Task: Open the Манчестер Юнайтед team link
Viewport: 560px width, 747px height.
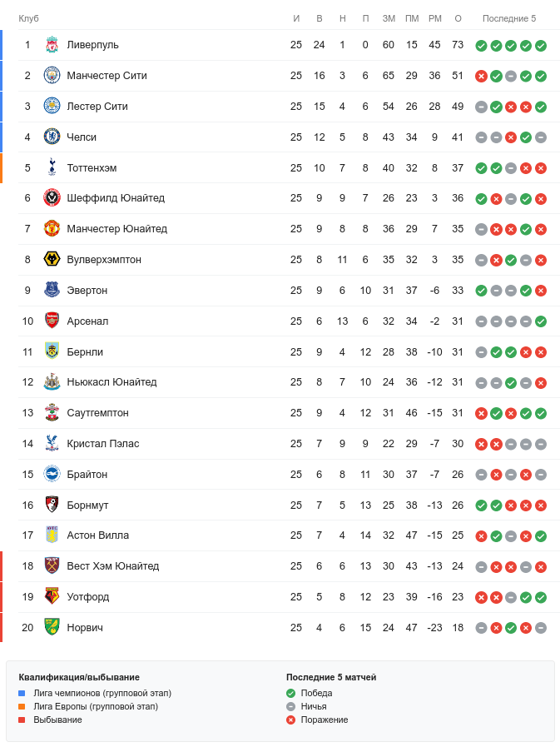Action: (x=116, y=229)
